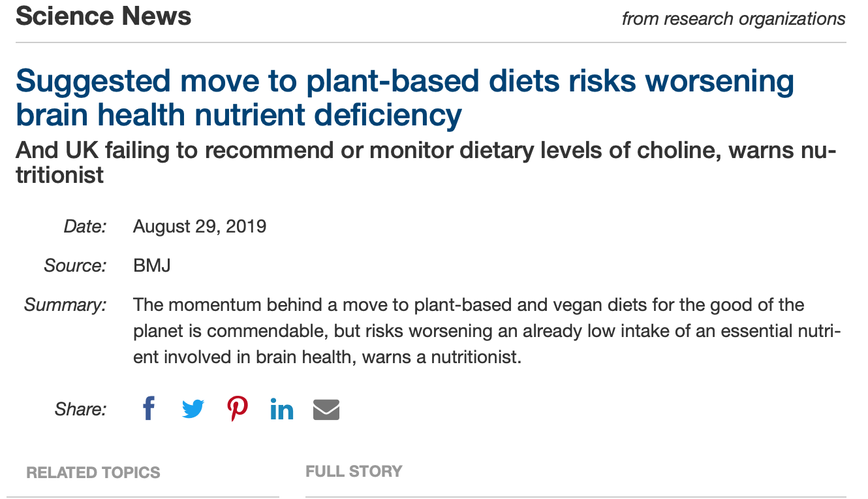Pin the article on Pinterest
The height and width of the screenshot is (499, 868).
238,409
